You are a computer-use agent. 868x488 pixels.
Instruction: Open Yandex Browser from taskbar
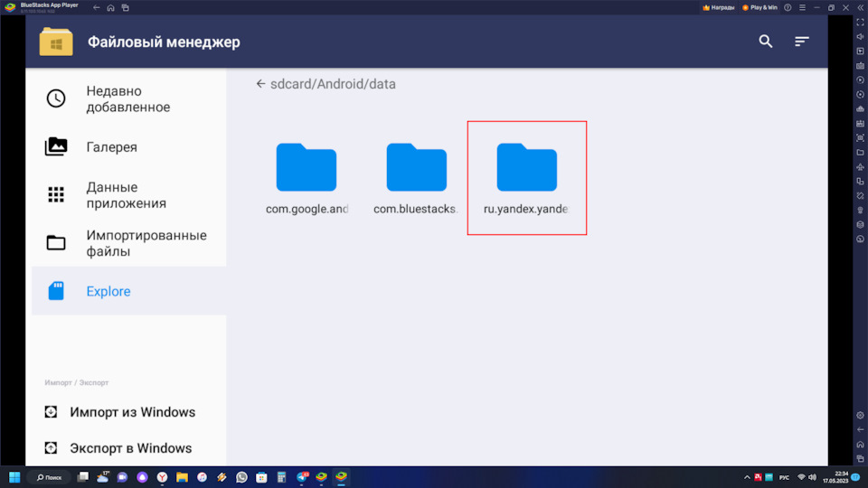point(162,477)
